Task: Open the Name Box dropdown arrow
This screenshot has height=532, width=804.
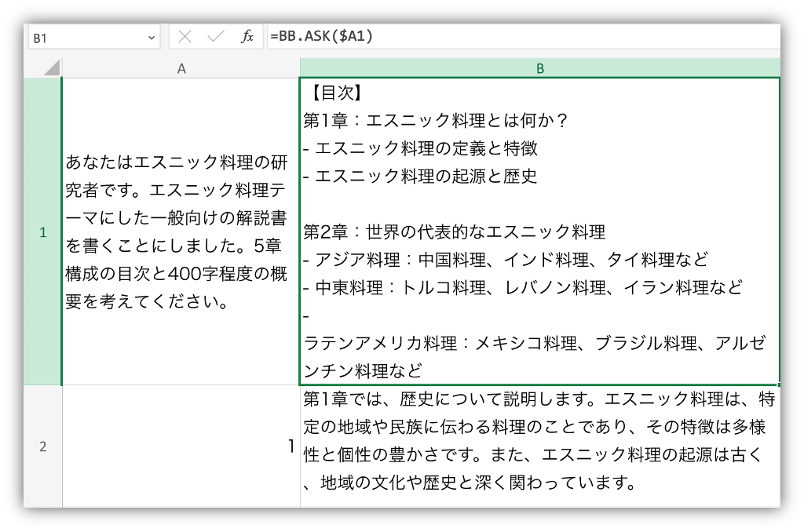Action: [x=151, y=36]
